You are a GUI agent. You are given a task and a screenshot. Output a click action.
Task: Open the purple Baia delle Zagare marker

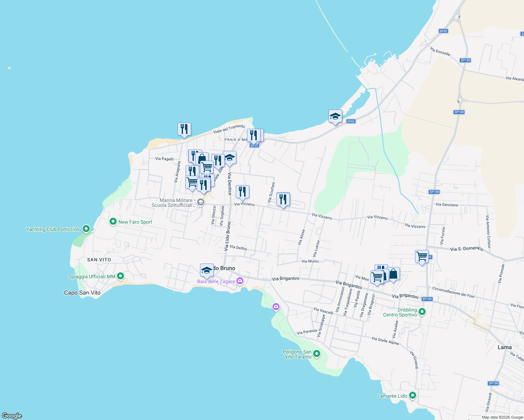click(x=240, y=280)
